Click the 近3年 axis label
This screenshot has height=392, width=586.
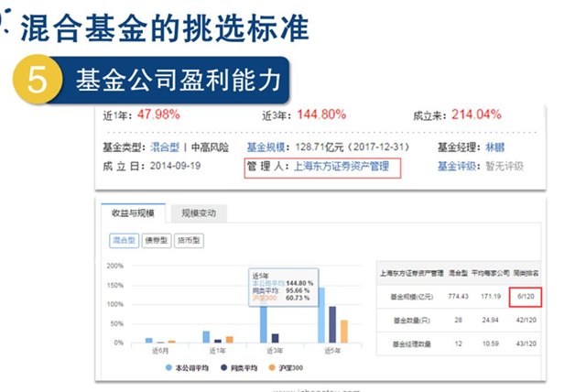pos(275,351)
